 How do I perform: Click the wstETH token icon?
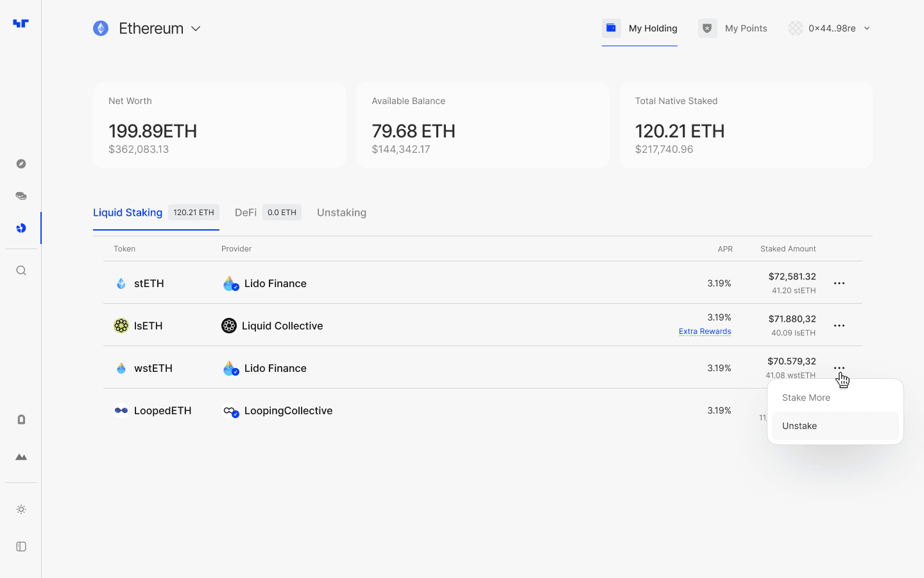click(x=121, y=368)
